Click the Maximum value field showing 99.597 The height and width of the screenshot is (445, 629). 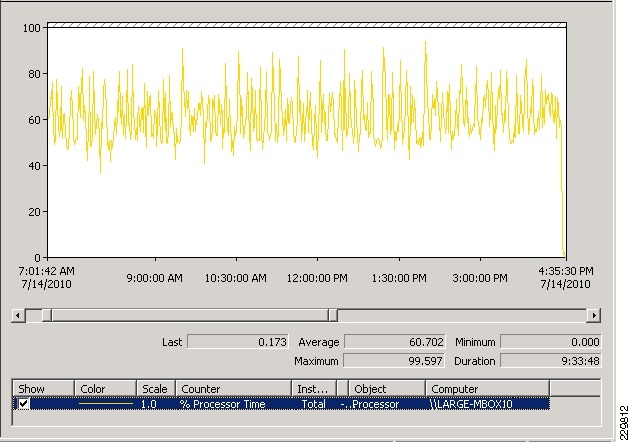click(394, 360)
